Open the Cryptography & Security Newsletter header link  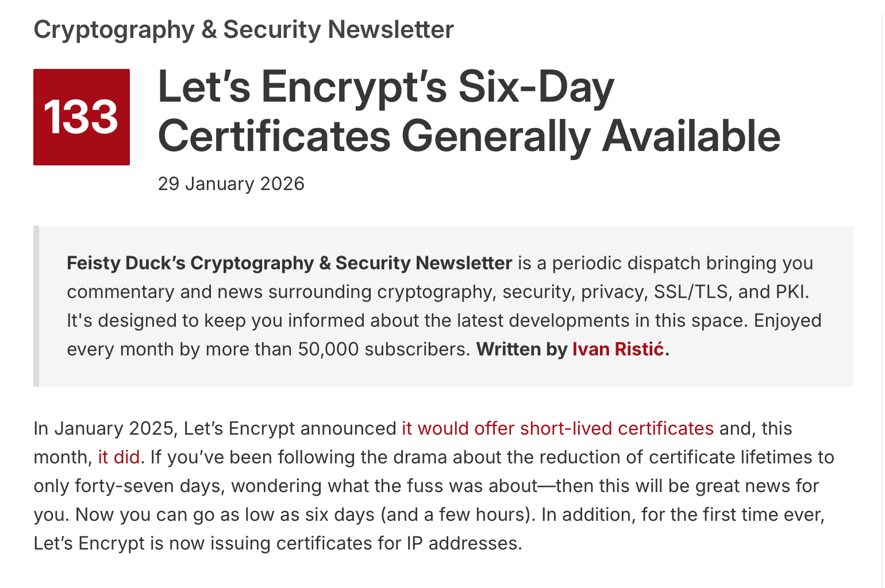[x=244, y=30]
